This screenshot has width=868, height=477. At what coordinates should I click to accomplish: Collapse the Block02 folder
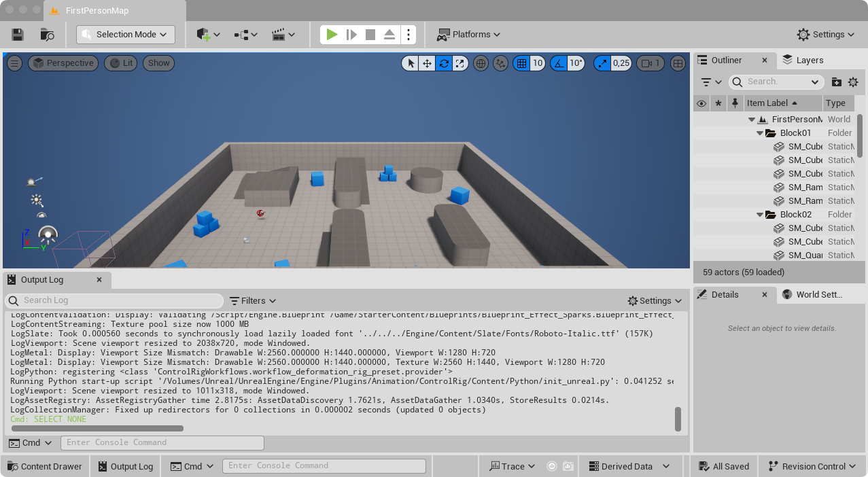760,215
